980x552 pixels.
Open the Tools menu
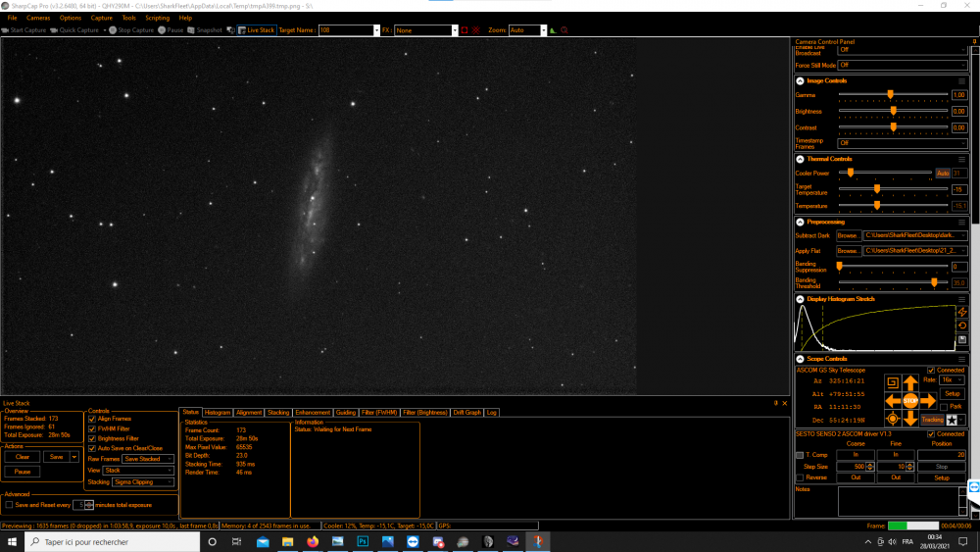[128, 18]
